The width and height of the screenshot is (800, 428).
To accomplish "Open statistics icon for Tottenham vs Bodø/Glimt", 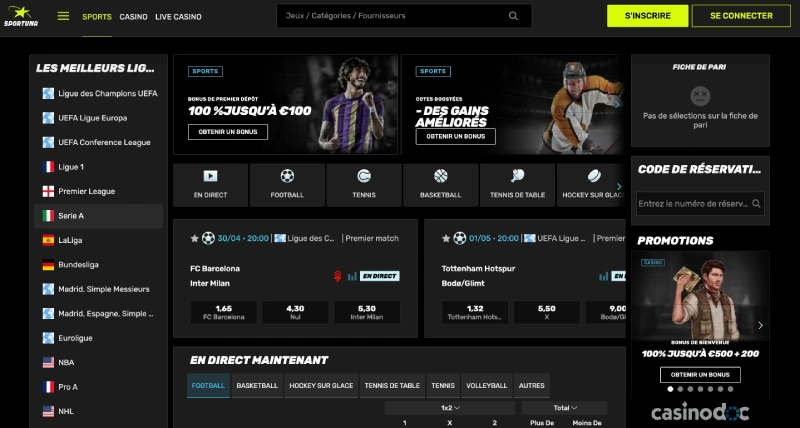I will pos(604,276).
